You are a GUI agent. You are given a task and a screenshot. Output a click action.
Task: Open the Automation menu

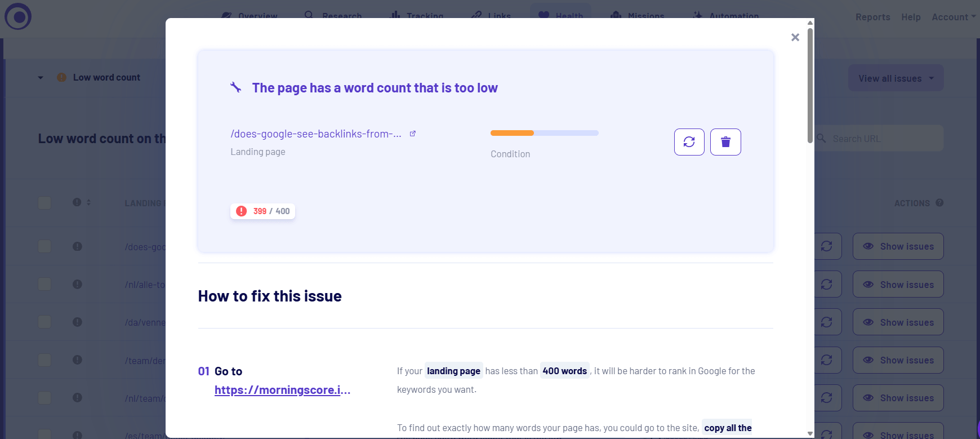tap(726, 16)
